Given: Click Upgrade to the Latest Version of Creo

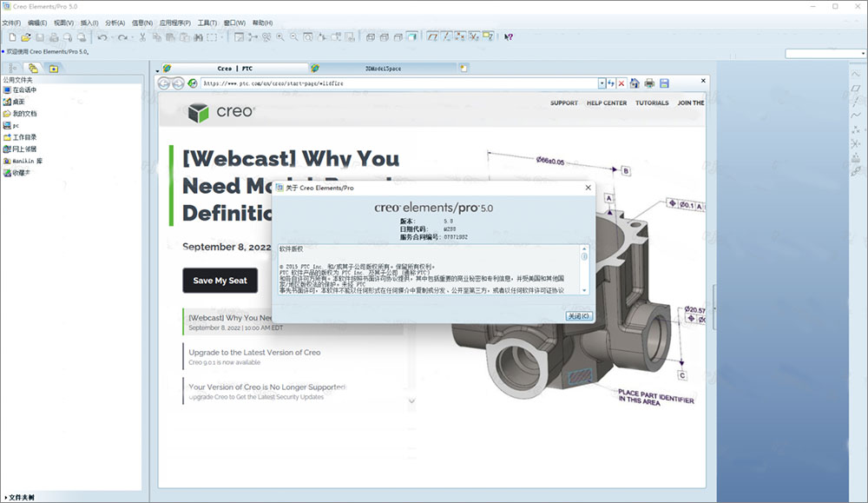Looking at the screenshot, I should click(x=254, y=353).
